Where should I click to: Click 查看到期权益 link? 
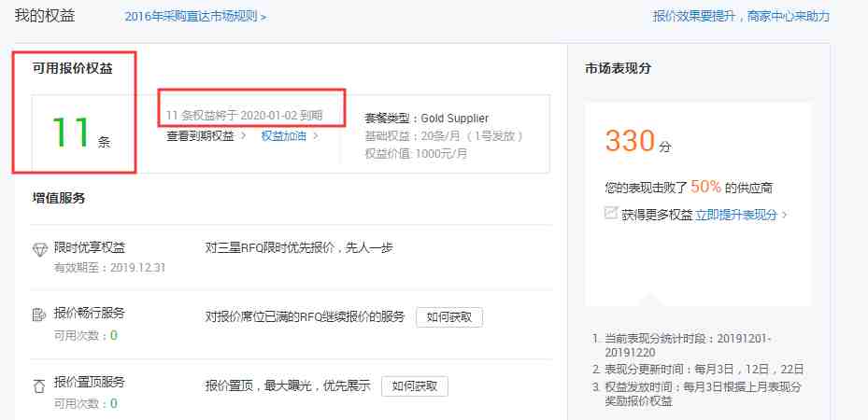(200, 136)
